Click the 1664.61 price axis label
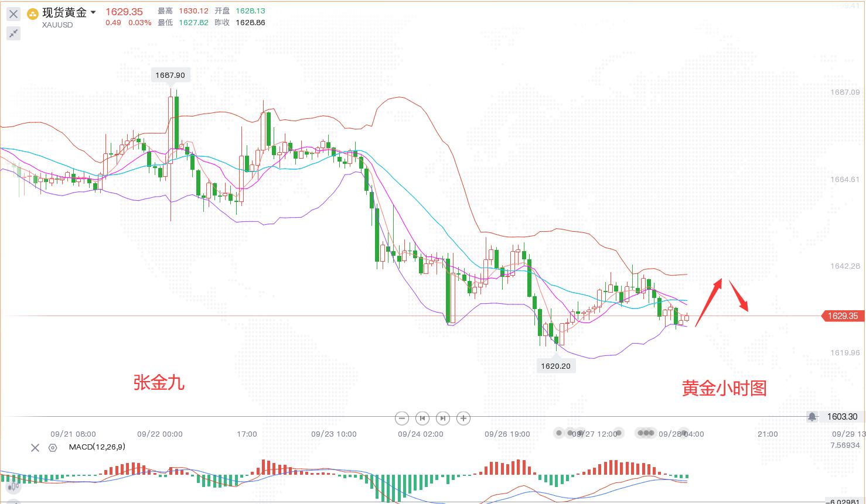 (x=845, y=179)
